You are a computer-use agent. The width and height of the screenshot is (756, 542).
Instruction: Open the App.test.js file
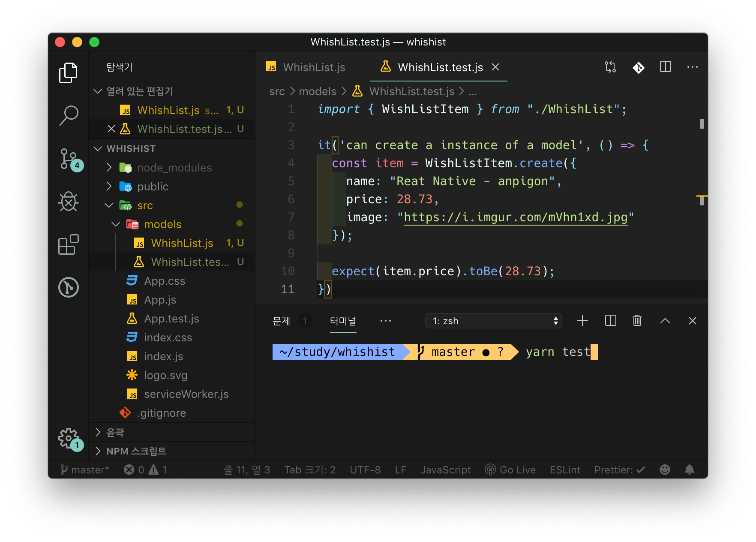click(172, 319)
